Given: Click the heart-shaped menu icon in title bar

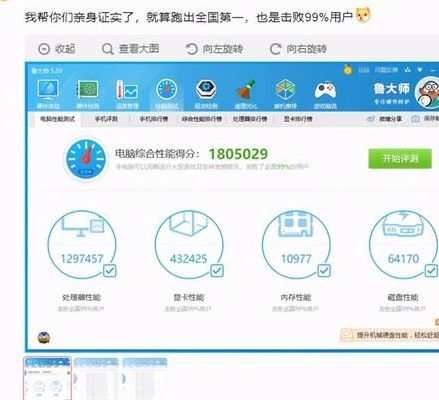Looking at the screenshot, I should pos(420,70).
